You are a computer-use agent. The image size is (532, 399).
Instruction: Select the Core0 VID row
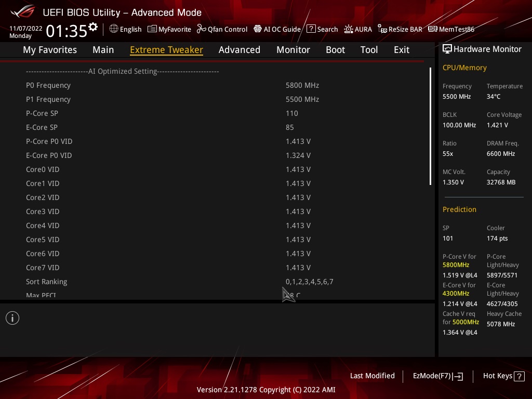pyautogui.click(x=217, y=169)
